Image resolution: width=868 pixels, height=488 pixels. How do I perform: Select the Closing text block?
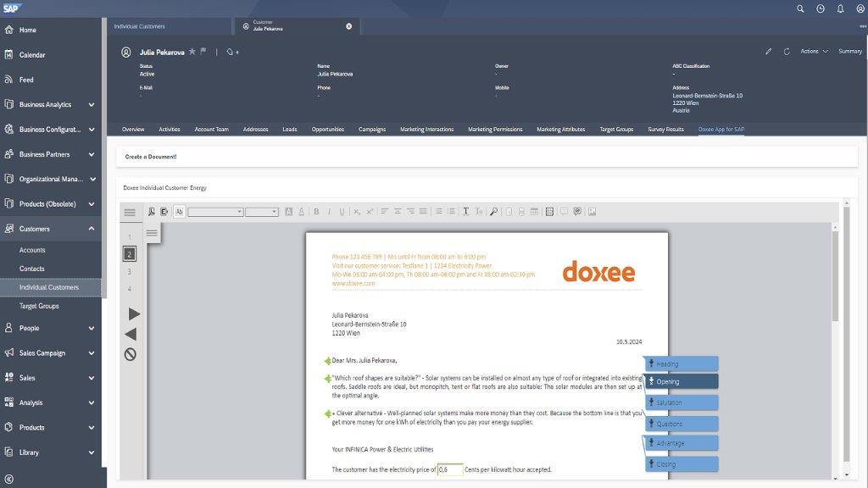tap(682, 464)
